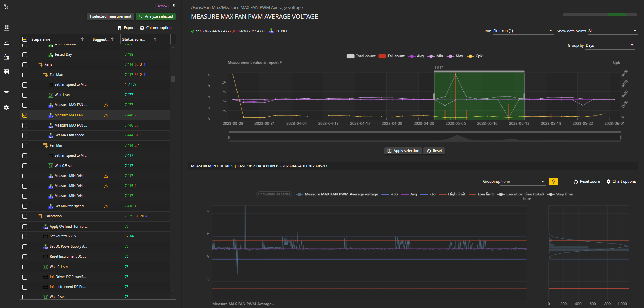Click the yellow lightbulb highlight button
The height and width of the screenshot is (308, 644).
553,181
